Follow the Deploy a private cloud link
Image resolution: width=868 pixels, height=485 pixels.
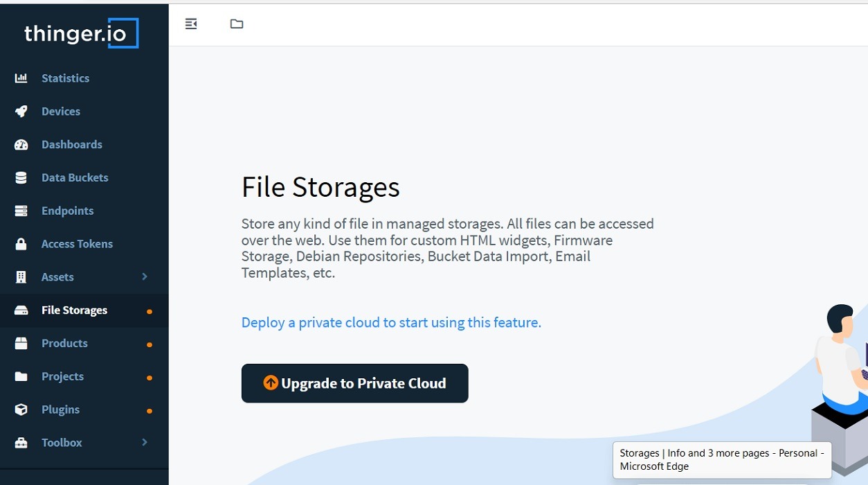point(391,323)
